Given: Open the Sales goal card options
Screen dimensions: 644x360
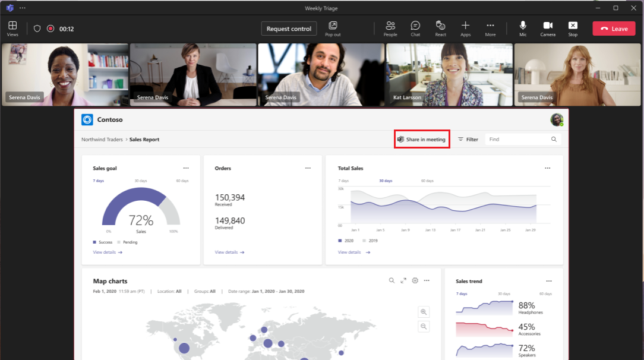Looking at the screenshot, I should [185, 168].
